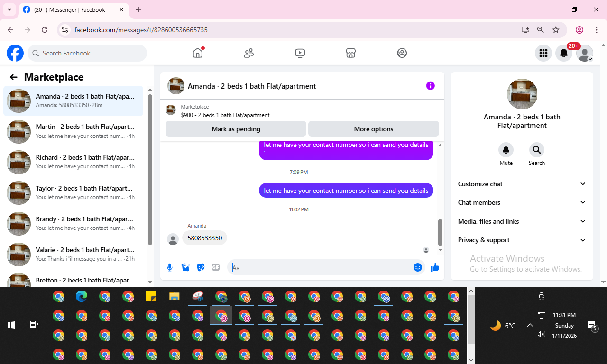Choose a GIF with the GIF icon

(216, 267)
